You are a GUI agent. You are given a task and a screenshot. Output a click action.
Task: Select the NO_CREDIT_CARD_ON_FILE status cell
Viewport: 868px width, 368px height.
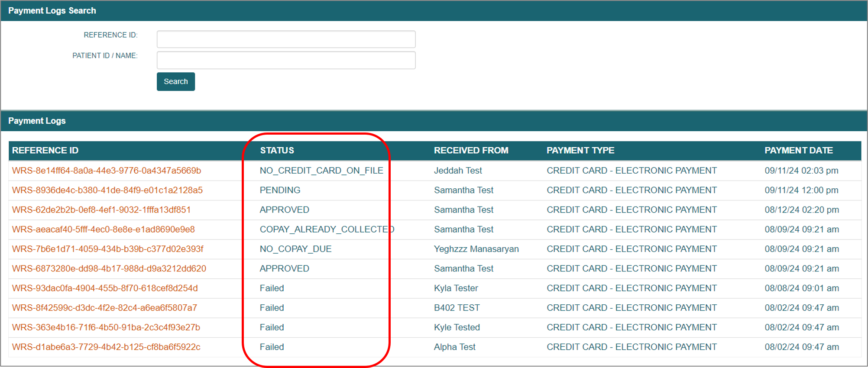tap(321, 171)
